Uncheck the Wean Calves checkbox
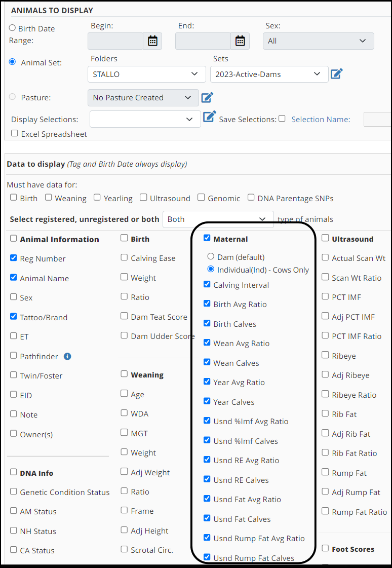This screenshot has height=568, width=392. click(207, 362)
